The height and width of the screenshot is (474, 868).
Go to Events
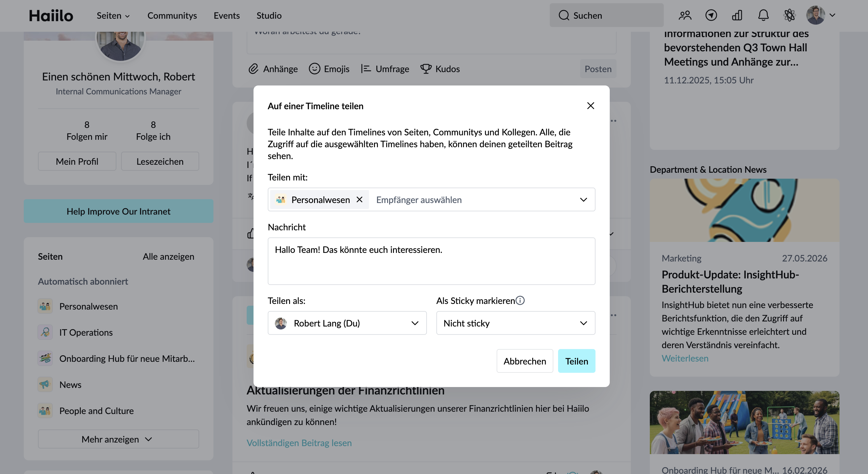(226, 15)
